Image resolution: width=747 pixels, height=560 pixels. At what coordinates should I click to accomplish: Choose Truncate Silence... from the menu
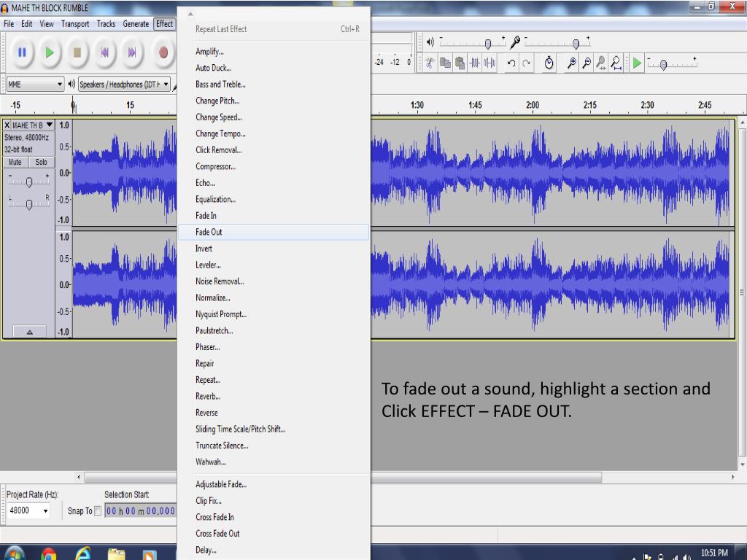tap(274, 446)
